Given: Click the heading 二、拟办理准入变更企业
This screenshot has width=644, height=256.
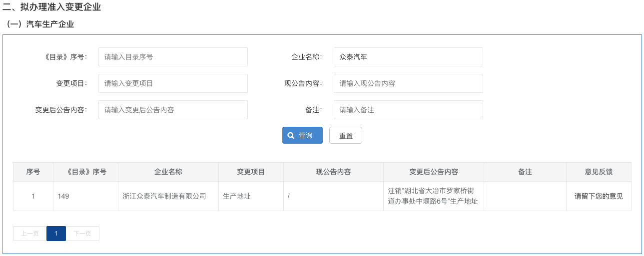Looking at the screenshot, I should coord(52,7).
